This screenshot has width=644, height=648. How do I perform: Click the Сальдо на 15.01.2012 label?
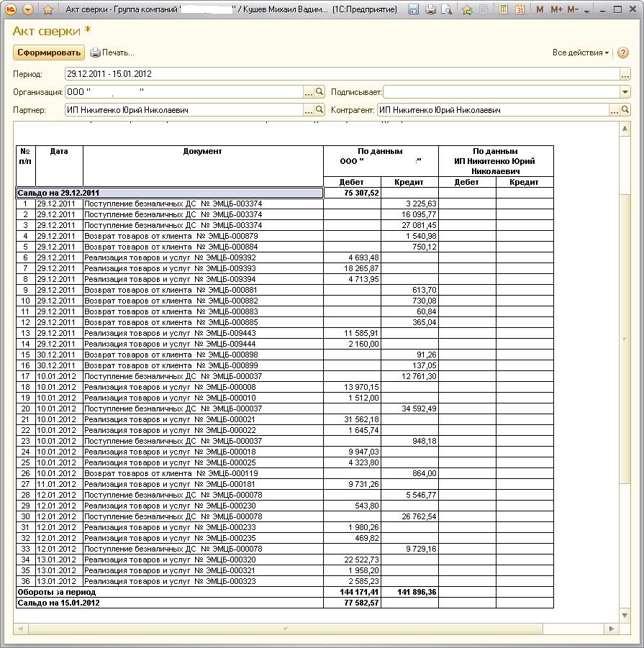[x=59, y=603]
